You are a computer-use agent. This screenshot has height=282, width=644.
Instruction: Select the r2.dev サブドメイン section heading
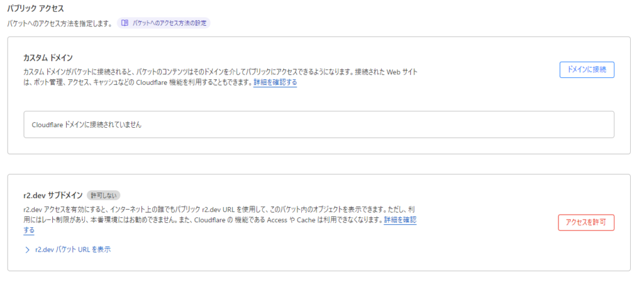(x=52, y=195)
